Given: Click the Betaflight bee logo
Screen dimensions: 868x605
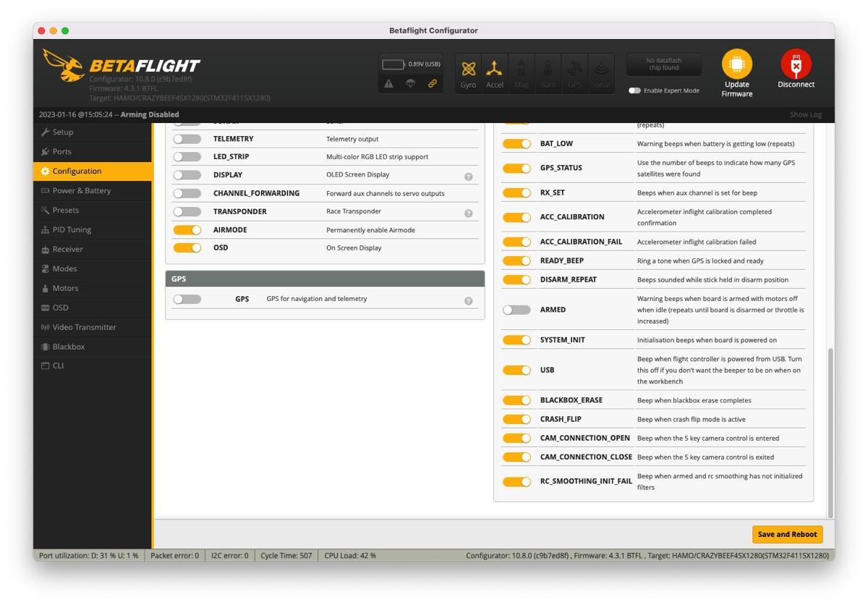Looking at the screenshot, I should (64, 65).
